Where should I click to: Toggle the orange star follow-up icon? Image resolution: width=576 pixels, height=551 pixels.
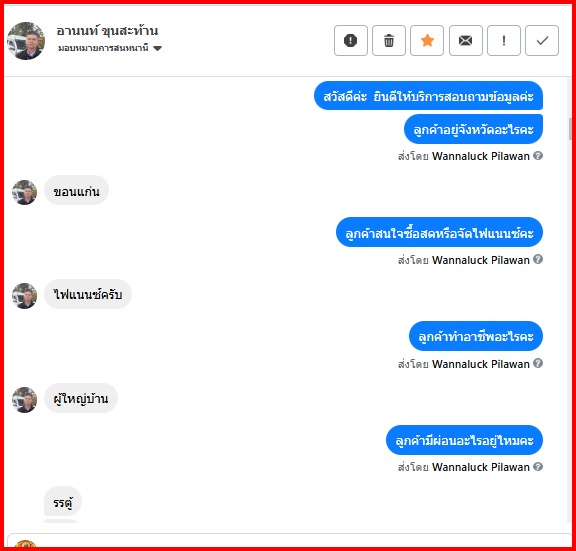point(427,40)
